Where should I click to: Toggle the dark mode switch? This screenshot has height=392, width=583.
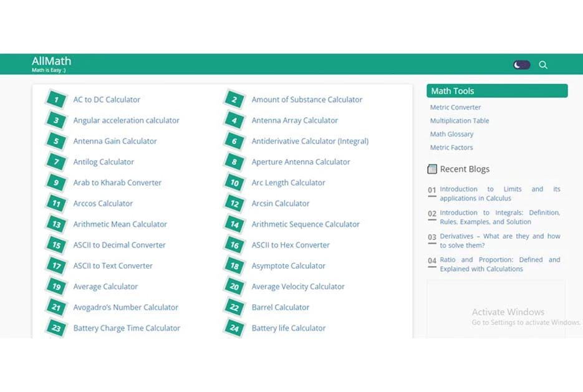(521, 65)
